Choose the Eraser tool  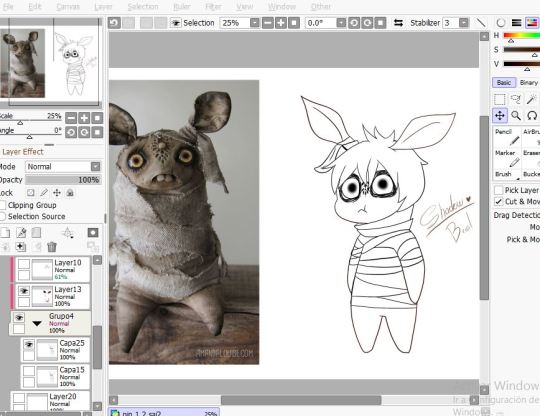coord(531,158)
